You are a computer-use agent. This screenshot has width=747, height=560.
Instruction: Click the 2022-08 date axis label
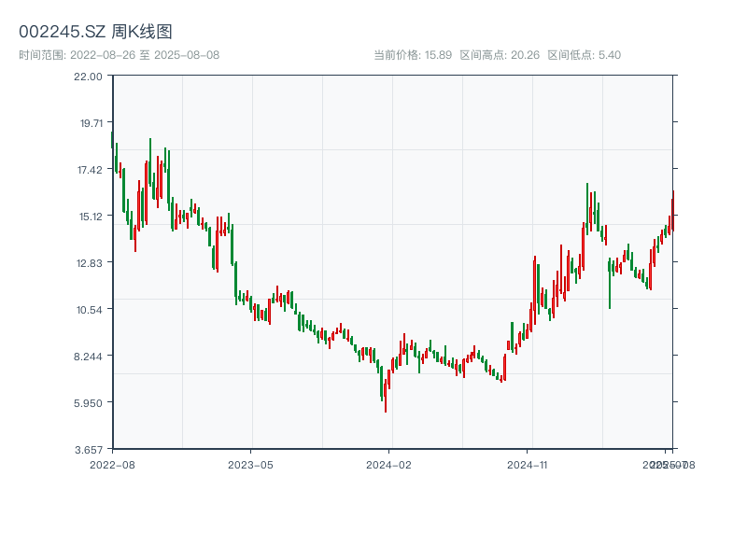(112, 464)
